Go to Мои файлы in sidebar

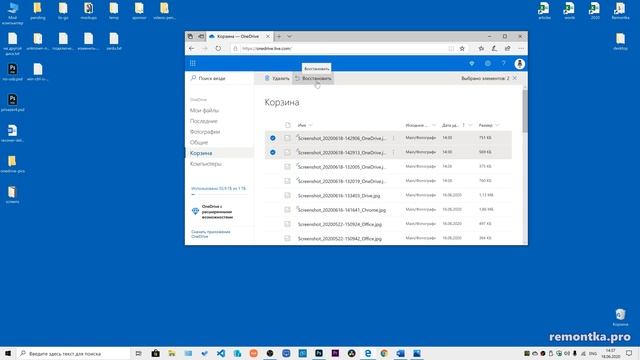204,111
